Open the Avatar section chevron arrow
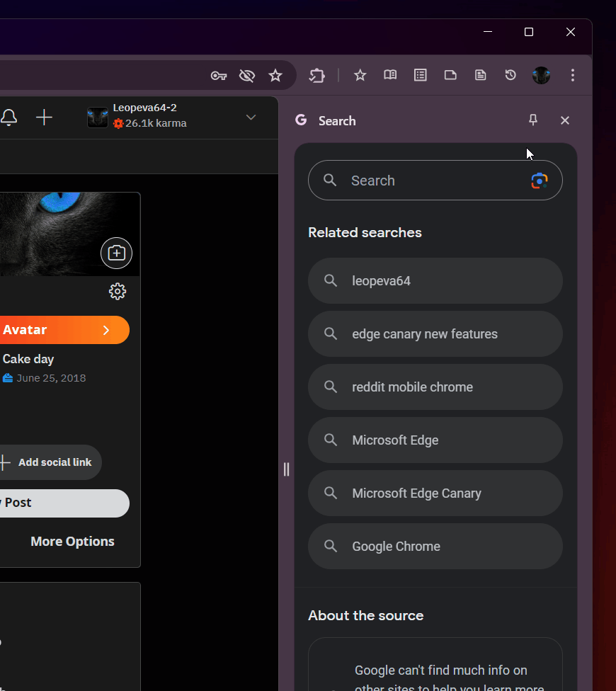 (x=106, y=330)
